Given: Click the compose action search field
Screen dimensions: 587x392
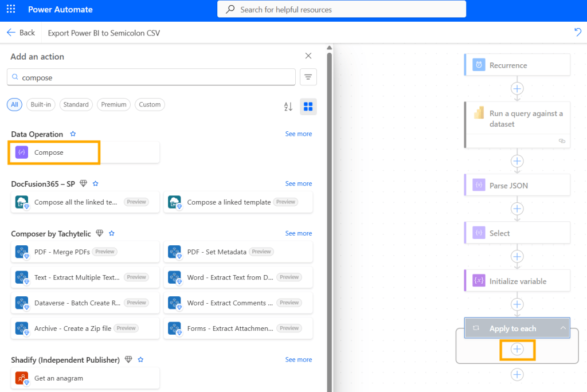Looking at the screenshot, I should click(155, 77).
